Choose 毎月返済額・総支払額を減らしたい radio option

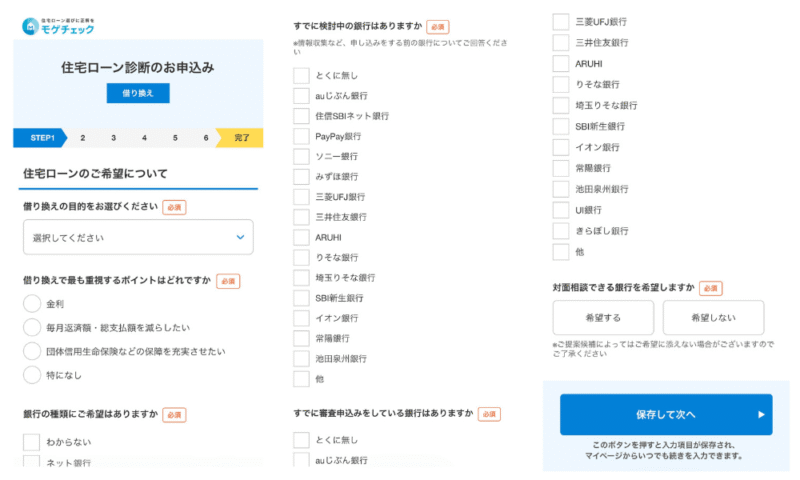[x=32, y=327]
